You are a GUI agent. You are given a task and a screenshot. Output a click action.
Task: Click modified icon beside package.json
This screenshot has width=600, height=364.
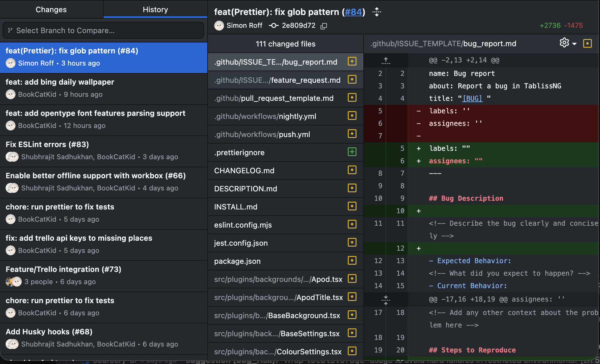[x=352, y=261]
